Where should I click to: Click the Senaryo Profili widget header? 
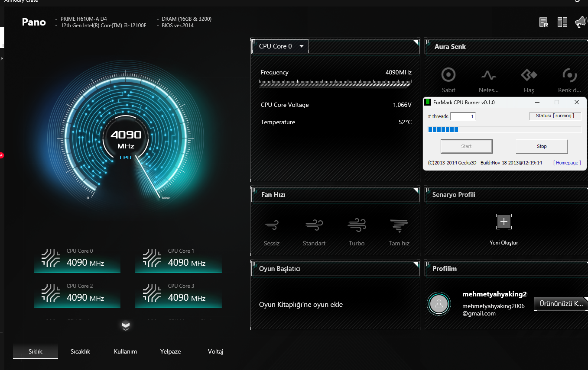point(506,194)
